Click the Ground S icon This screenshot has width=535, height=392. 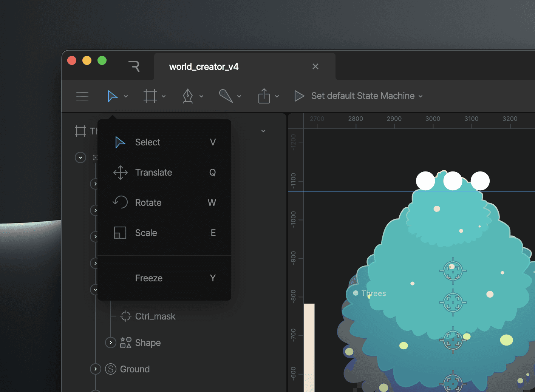[x=110, y=369]
